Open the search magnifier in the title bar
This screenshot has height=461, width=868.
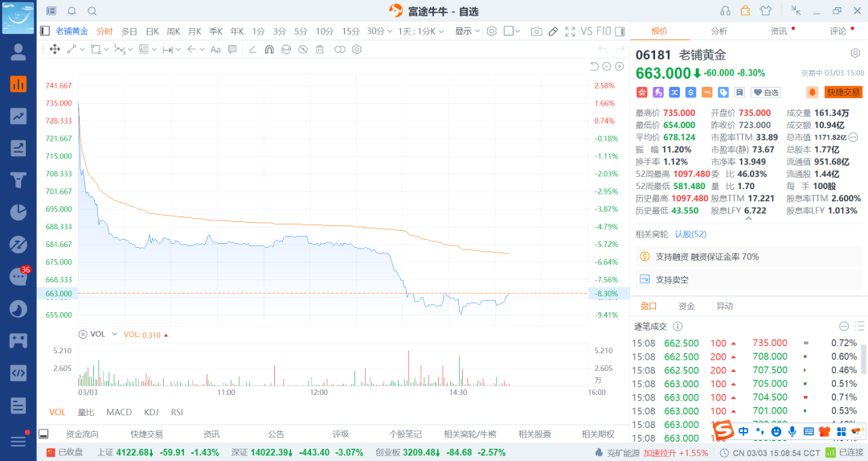[x=92, y=11]
